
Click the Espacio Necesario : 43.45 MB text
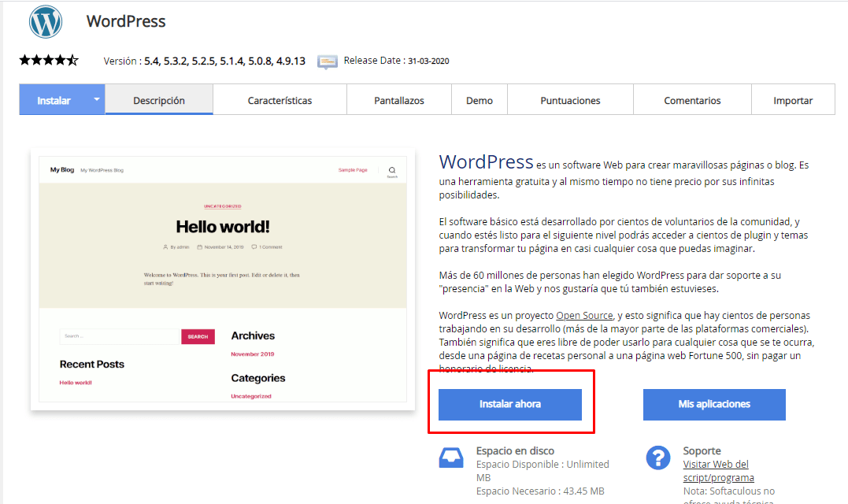540,491
